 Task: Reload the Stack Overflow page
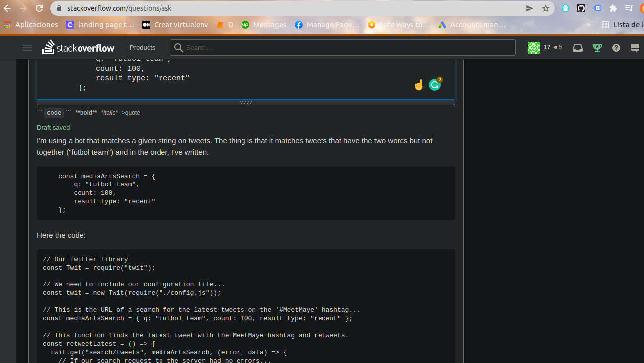pyautogui.click(x=39, y=8)
